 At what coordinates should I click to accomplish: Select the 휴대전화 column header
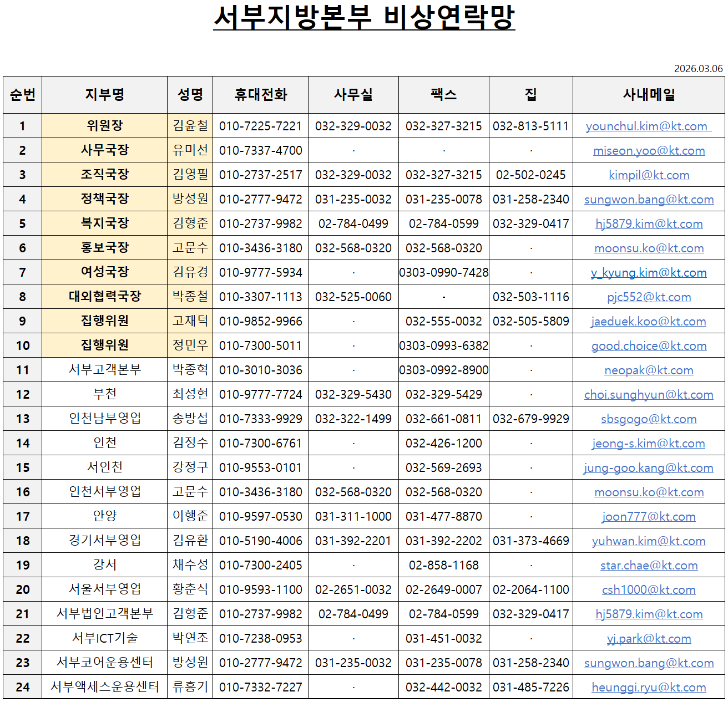click(x=261, y=95)
